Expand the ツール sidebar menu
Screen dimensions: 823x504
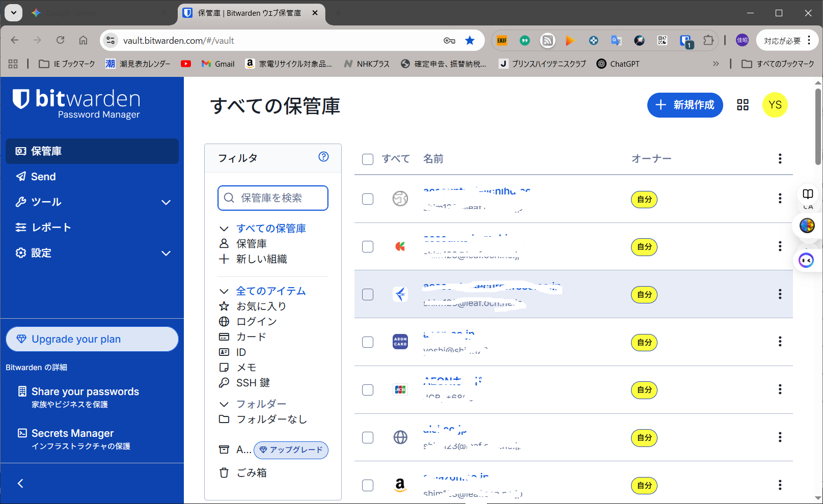pyautogui.click(x=166, y=202)
